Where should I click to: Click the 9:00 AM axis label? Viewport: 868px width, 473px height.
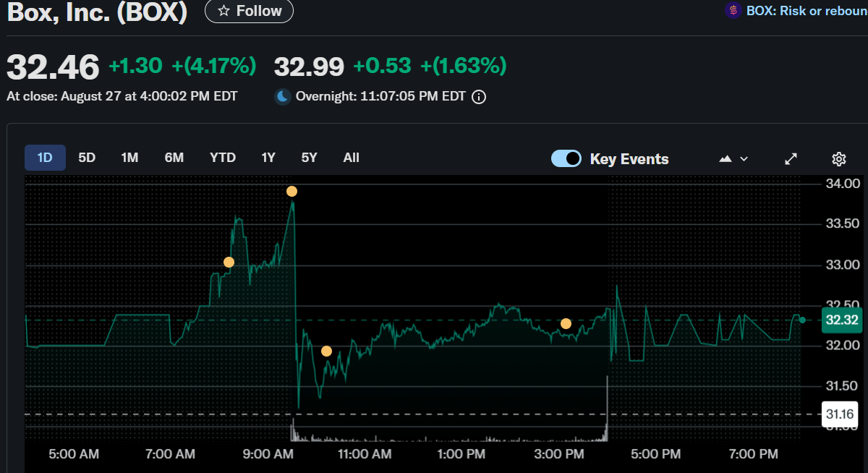pos(270,454)
